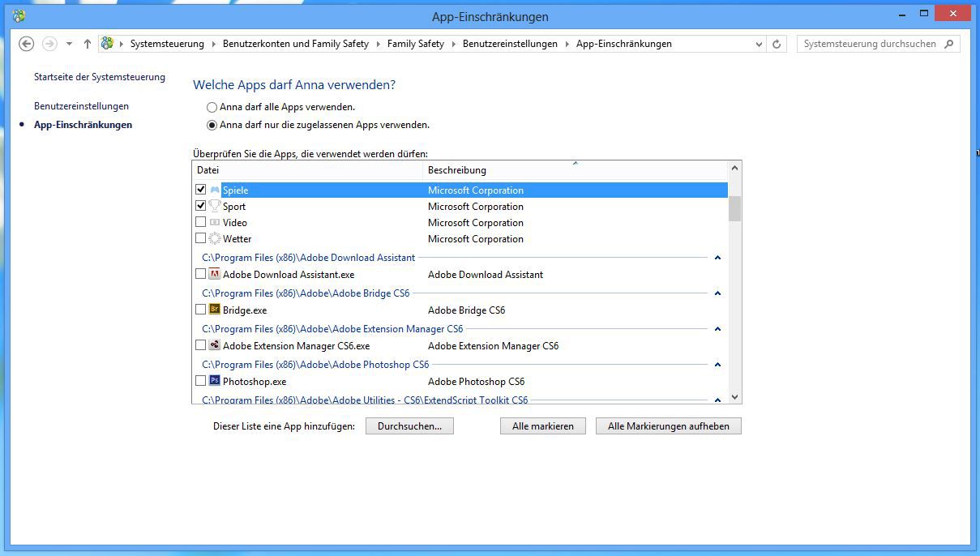Click the Up one level arrow
The width and height of the screenshot is (980, 556).
(x=88, y=44)
